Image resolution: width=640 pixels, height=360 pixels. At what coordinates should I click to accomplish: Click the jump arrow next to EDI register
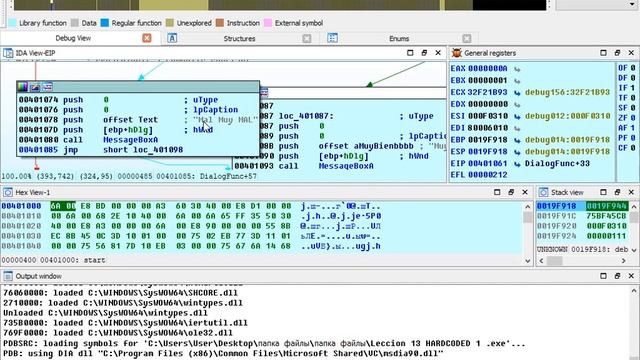coord(517,128)
